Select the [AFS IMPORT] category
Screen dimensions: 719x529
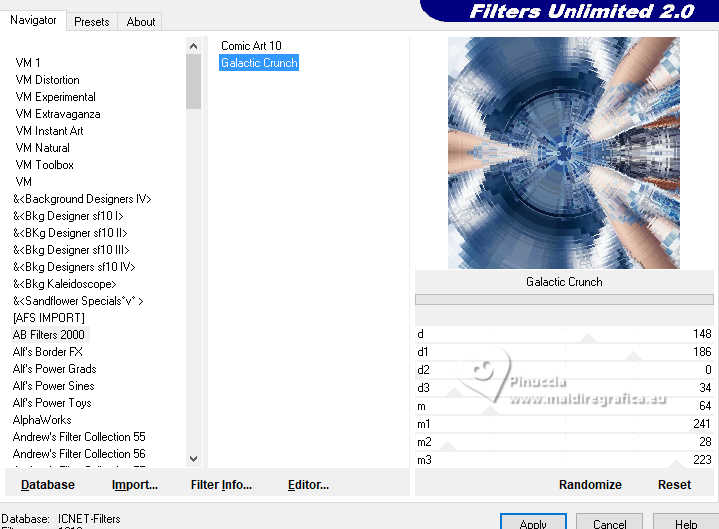point(49,318)
